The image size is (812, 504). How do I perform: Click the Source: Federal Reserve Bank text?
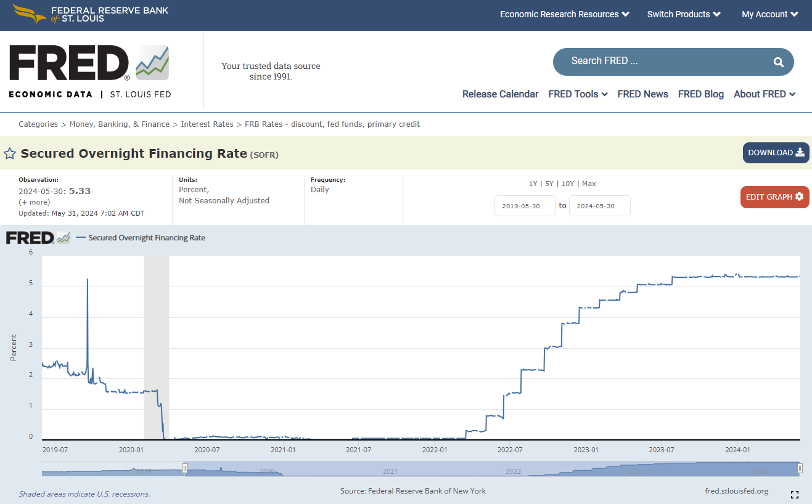[413, 491]
